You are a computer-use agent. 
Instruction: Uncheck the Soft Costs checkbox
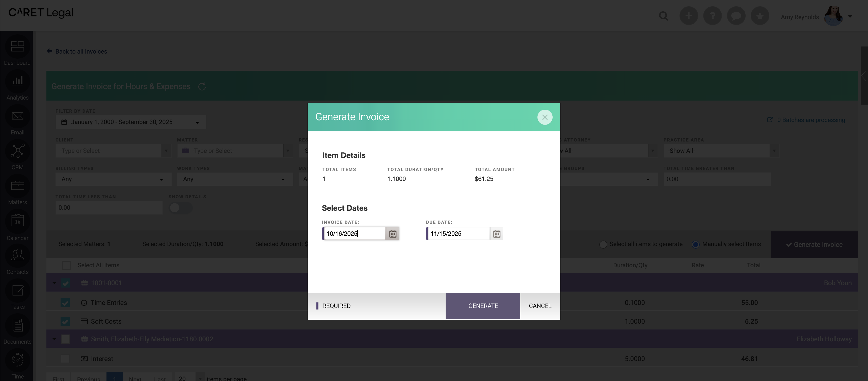pos(65,321)
